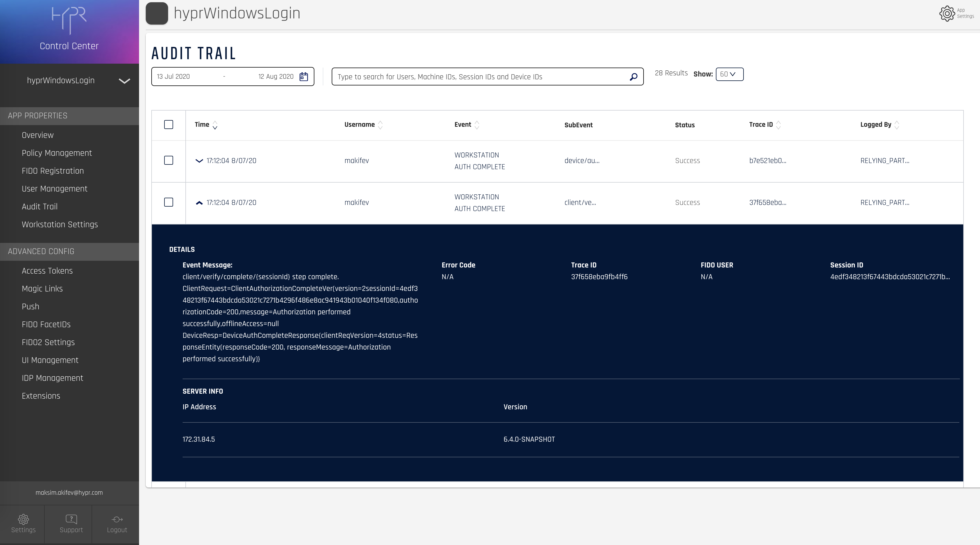The height and width of the screenshot is (545, 980).
Task: Focus the Users and Machine IDs search field
Action: click(479, 77)
